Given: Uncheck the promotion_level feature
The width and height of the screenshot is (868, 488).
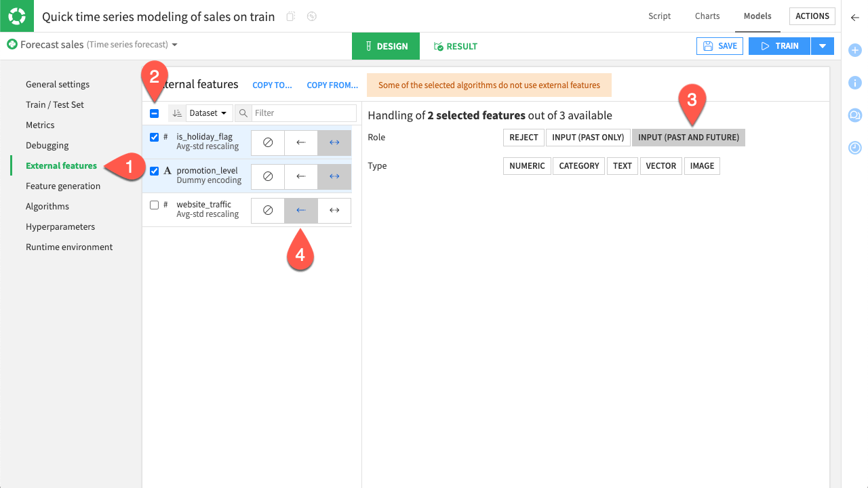Looking at the screenshot, I should pos(154,171).
